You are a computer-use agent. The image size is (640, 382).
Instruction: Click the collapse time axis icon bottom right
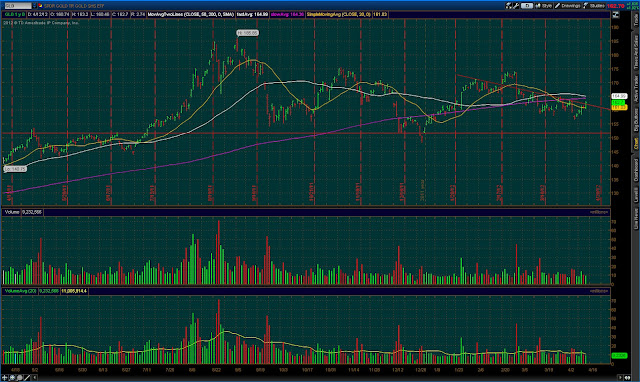(x=627, y=378)
